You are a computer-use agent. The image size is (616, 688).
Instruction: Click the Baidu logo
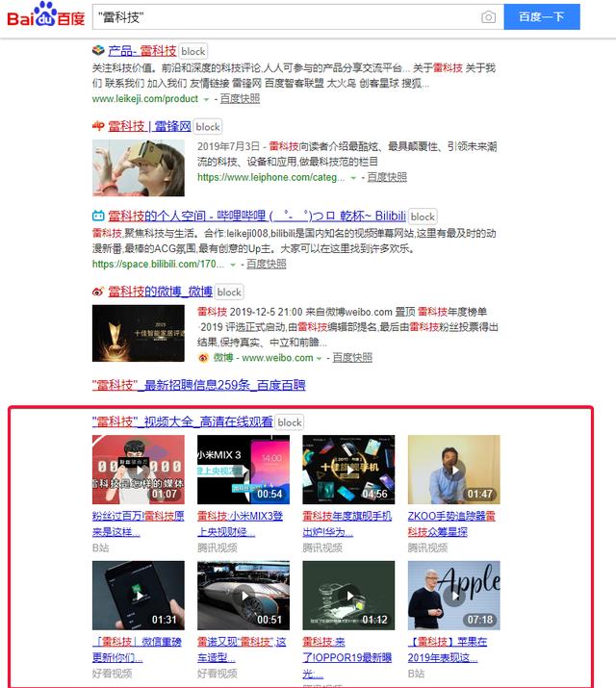(x=45, y=15)
